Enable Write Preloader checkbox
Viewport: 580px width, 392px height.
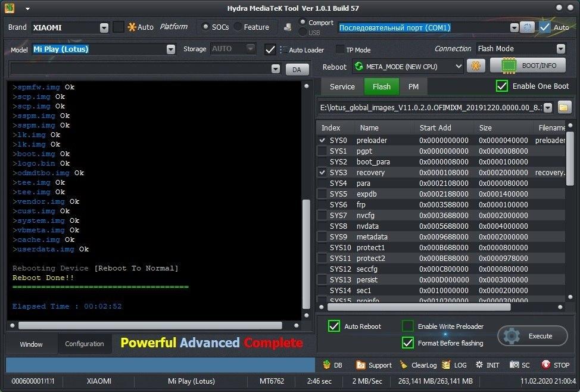click(408, 326)
